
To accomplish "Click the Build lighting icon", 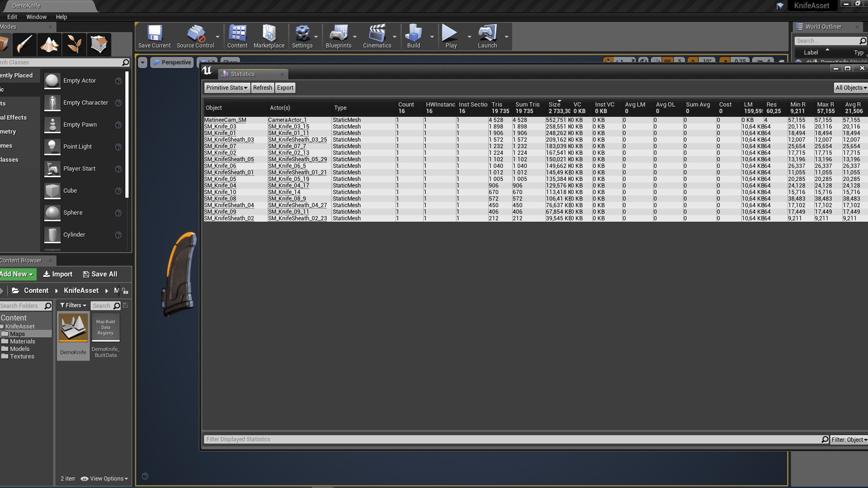I will tap(413, 36).
